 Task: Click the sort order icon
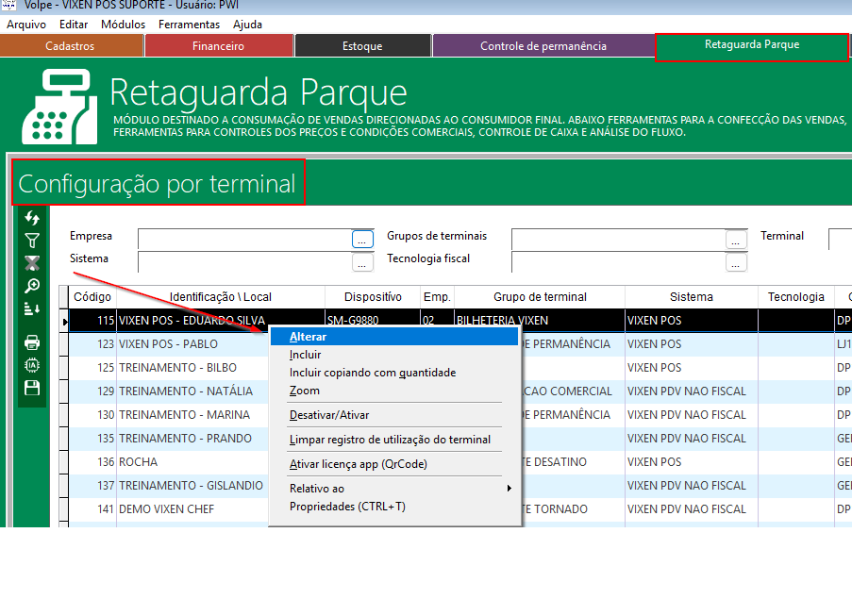(x=32, y=308)
